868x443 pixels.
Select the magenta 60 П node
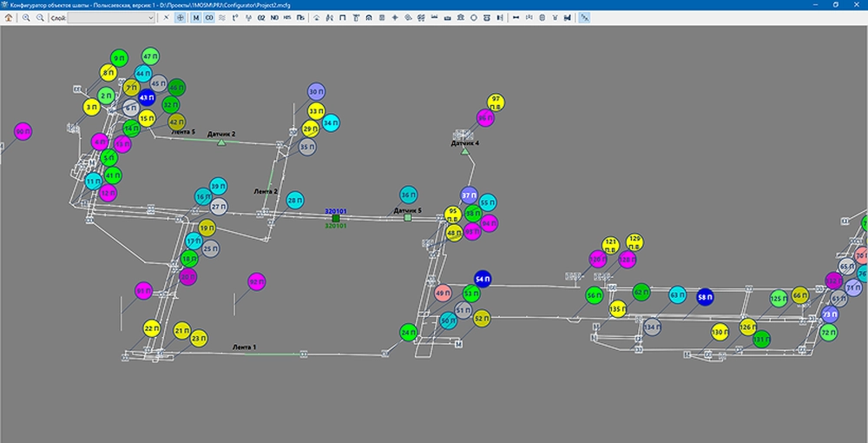pyautogui.click(x=23, y=131)
